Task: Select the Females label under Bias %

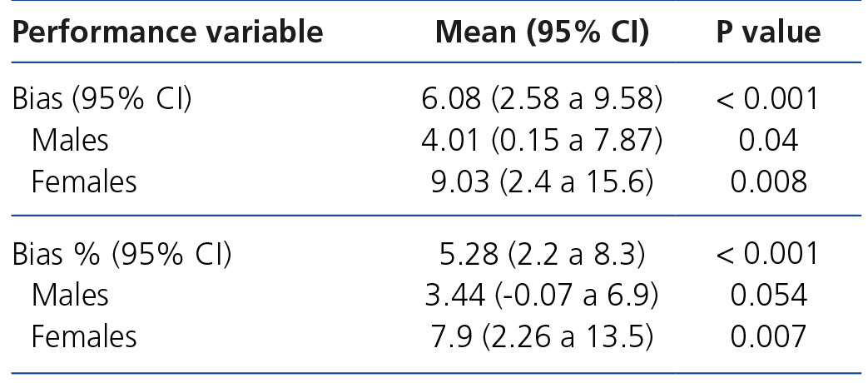Action: pyautogui.click(x=84, y=336)
